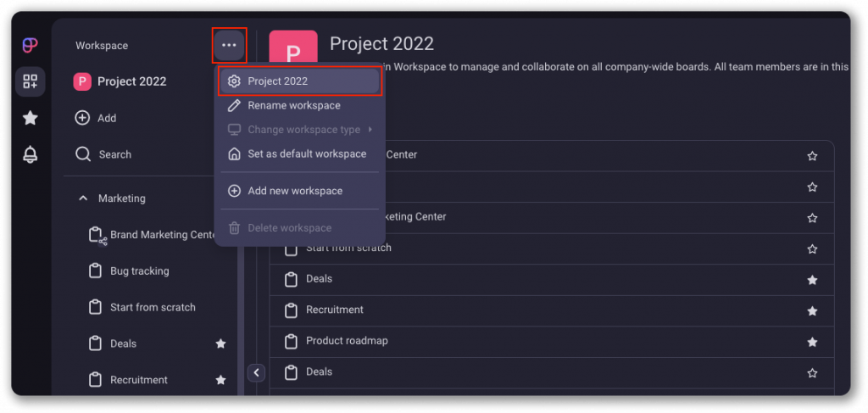Open notifications bell in the left rail

[x=31, y=154]
